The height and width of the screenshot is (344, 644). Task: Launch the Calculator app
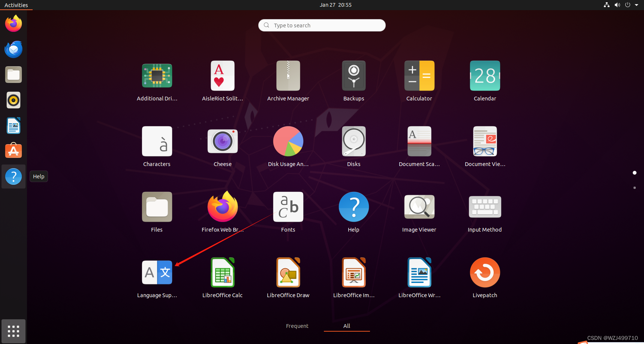419,76
